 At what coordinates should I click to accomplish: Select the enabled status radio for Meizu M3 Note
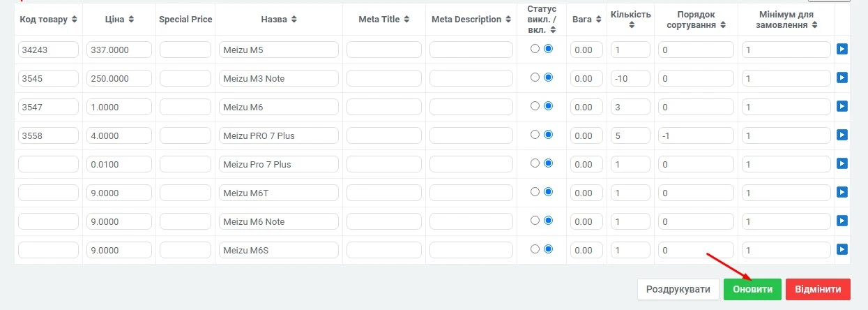click(x=548, y=77)
